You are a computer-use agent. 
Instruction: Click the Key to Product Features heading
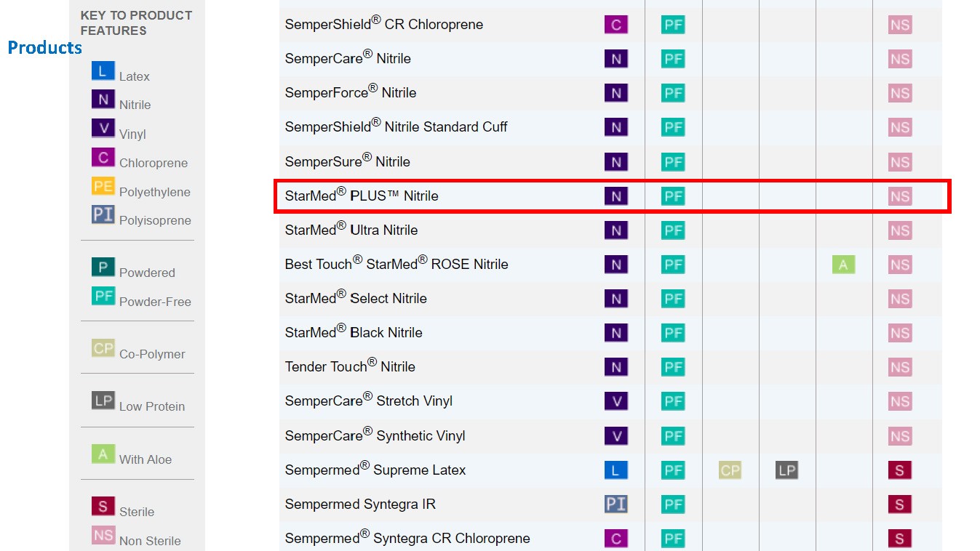pos(136,23)
